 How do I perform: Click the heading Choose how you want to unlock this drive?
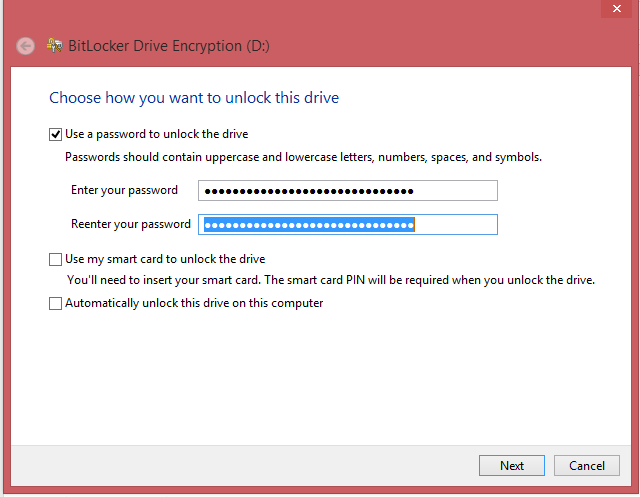[x=194, y=98]
